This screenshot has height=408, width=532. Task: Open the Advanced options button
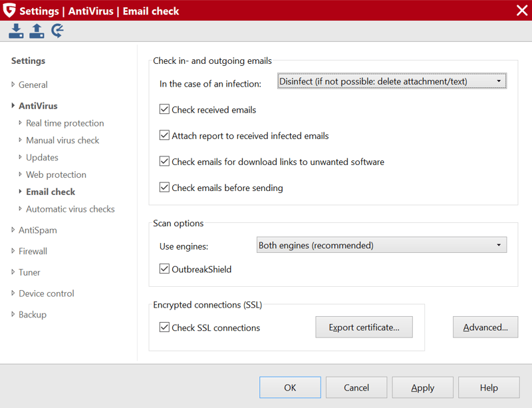click(485, 327)
